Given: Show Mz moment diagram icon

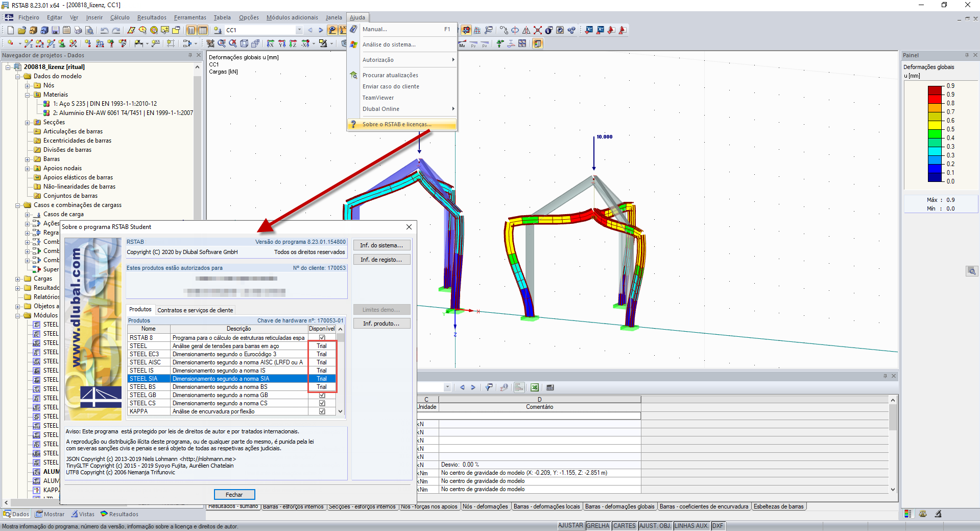Looking at the screenshot, I should coord(462,44).
